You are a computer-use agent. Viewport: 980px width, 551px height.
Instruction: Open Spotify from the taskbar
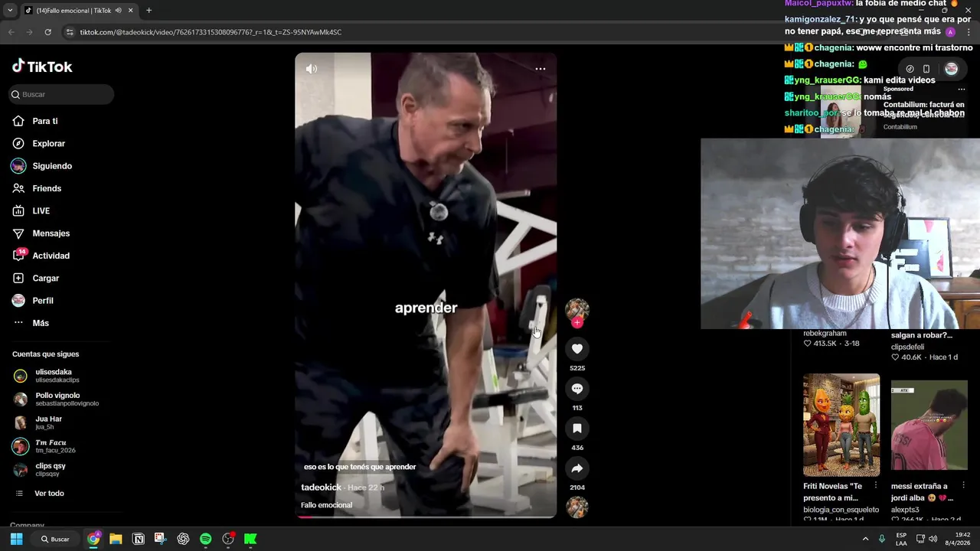(x=205, y=539)
